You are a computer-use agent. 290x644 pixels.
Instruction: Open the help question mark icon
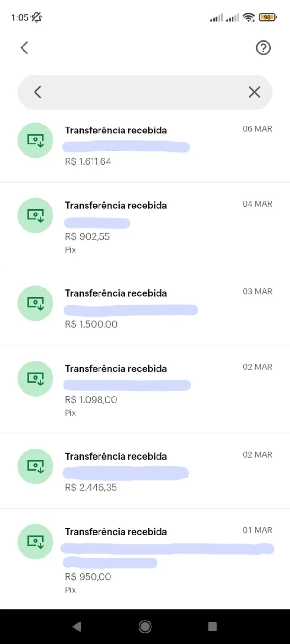263,48
